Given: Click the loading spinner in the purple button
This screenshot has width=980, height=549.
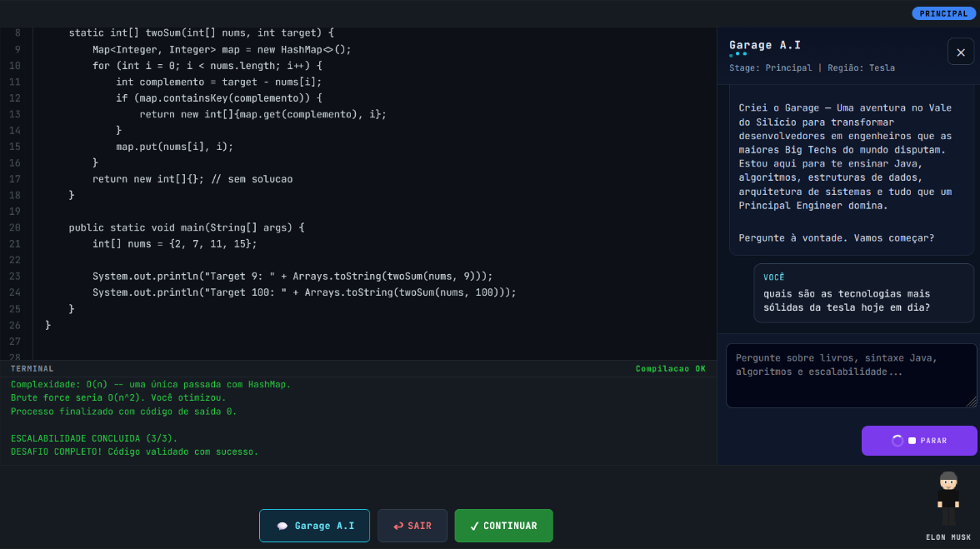Looking at the screenshot, I should pos(897,441).
